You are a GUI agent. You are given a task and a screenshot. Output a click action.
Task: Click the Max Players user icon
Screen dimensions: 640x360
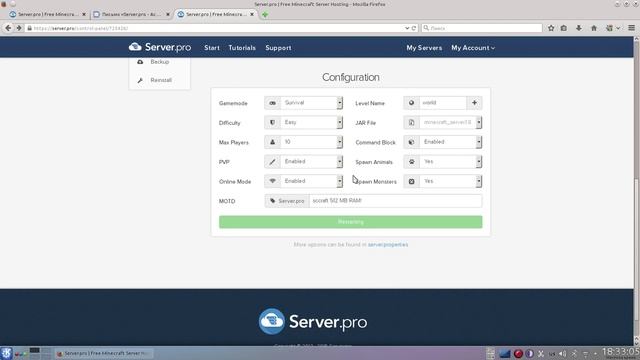point(273,142)
